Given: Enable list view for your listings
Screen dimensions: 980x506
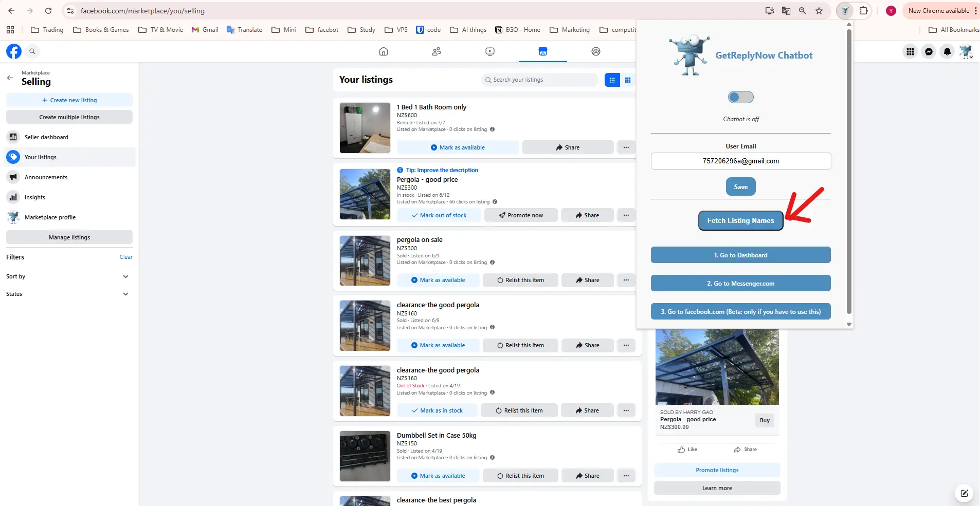Looking at the screenshot, I should pos(612,80).
